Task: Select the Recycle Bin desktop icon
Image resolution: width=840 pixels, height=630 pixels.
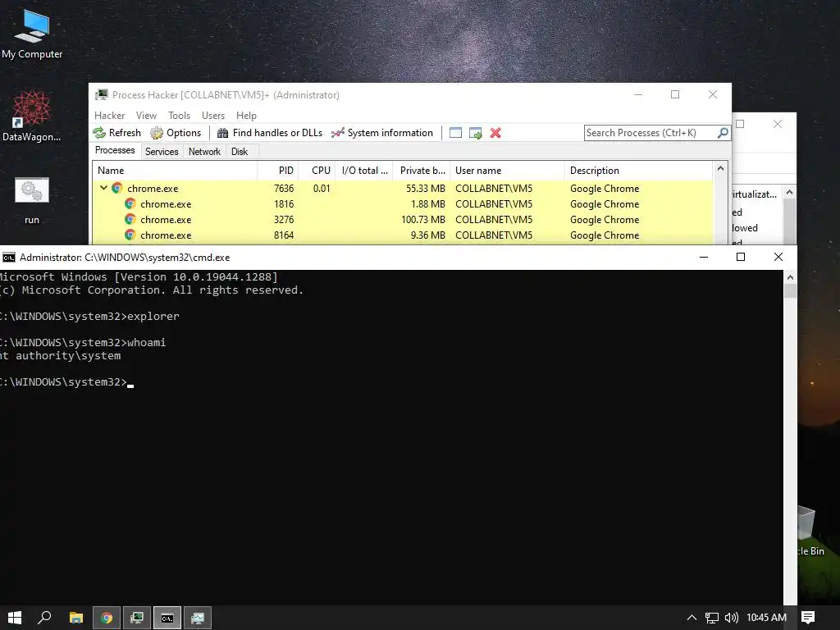Action: click(810, 531)
